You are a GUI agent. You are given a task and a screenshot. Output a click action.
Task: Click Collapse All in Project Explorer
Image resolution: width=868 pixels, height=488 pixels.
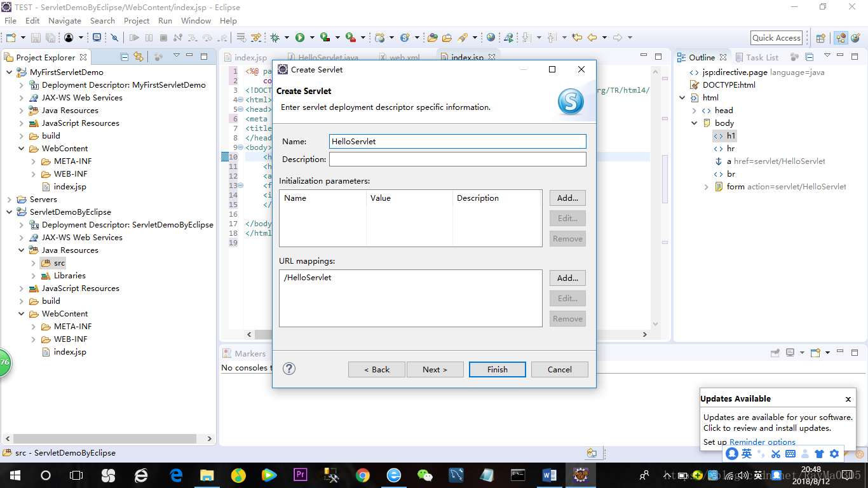(x=124, y=57)
